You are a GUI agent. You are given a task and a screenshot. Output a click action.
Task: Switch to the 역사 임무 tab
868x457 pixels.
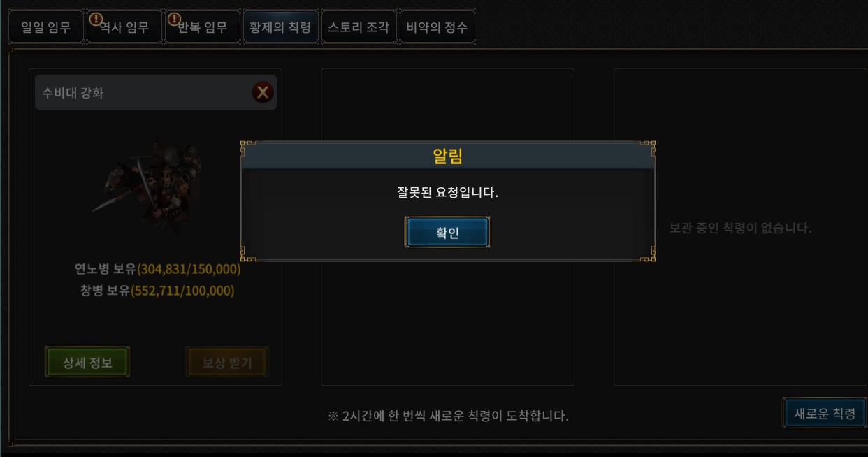coord(124,28)
